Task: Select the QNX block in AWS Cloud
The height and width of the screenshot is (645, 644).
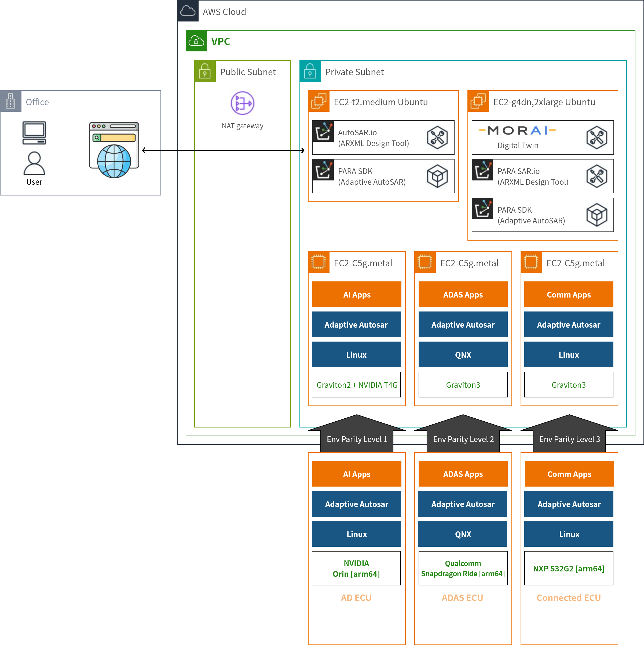Action: pyautogui.click(x=463, y=354)
